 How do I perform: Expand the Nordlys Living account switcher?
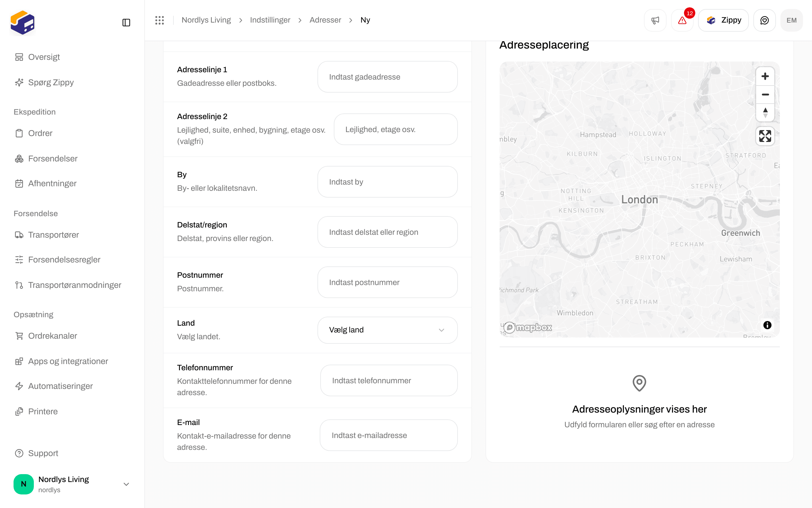(x=72, y=484)
